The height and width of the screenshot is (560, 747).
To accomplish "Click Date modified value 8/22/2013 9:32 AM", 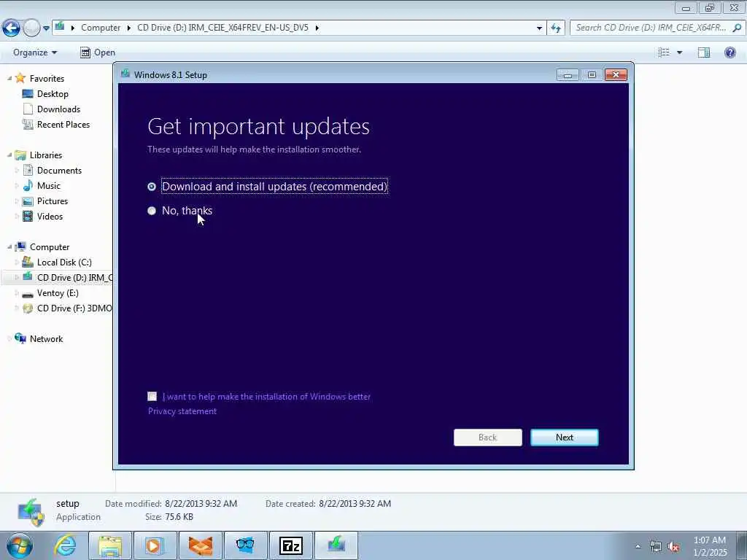I will pyautogui.click(x=201, y=503).
